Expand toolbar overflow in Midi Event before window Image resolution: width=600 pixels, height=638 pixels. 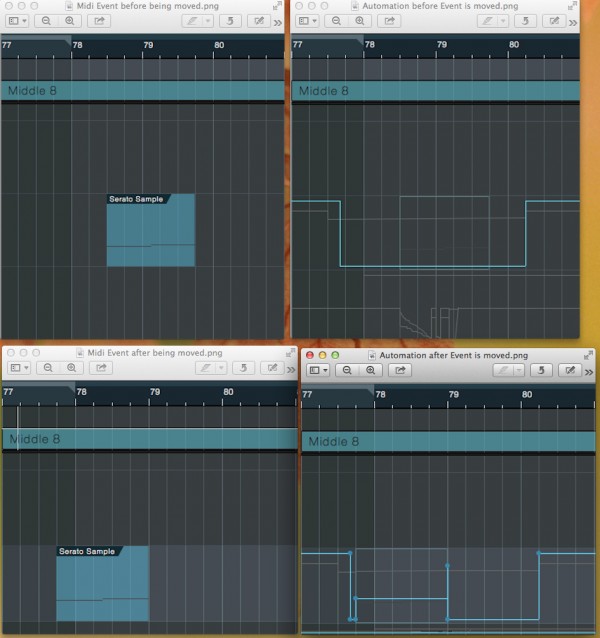click(x=278, y=23)
